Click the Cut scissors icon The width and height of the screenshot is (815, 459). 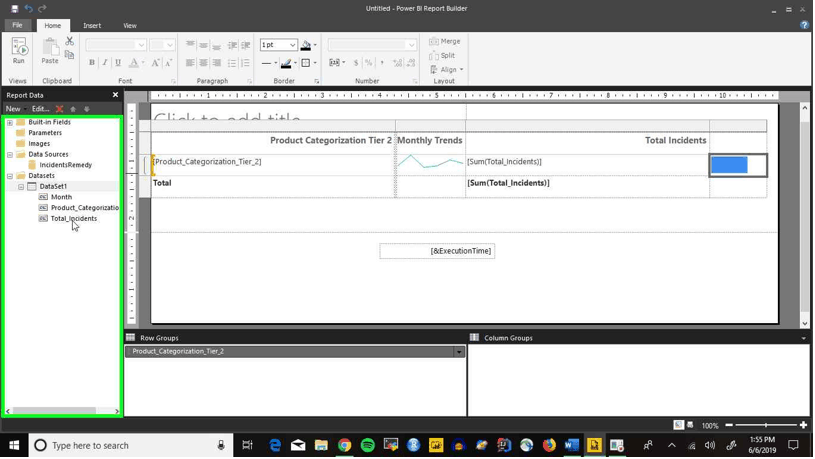point(70,41)
